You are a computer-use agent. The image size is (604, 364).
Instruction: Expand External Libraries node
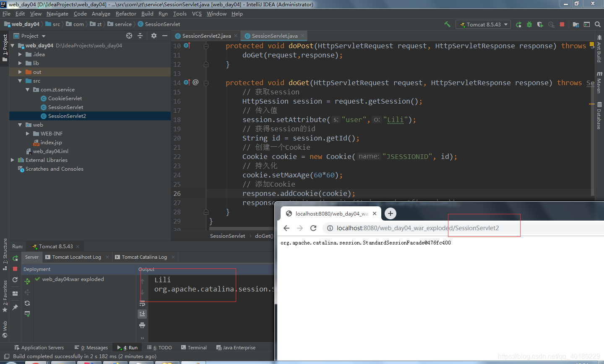[13, 160]
